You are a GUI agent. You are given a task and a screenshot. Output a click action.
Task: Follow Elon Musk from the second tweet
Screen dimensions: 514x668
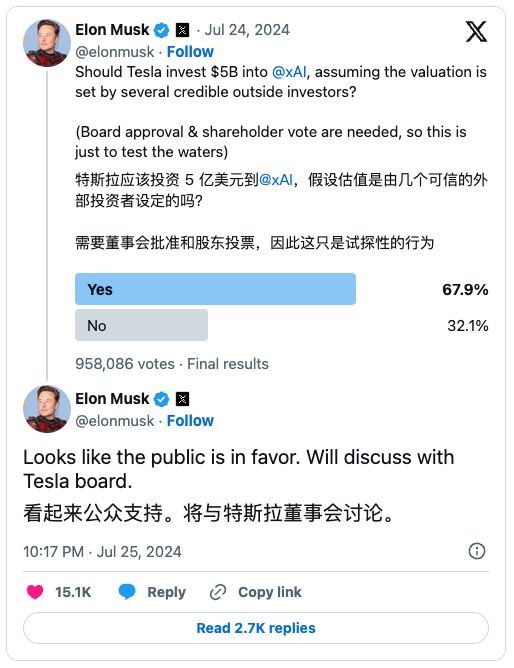190,420
